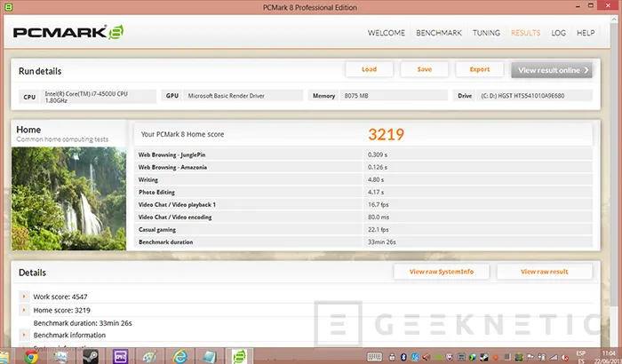Image resolution: width=622 pixels, height=364 pixels.
Task: Open Steam from the taskbar
Action: tap(91, 357)
